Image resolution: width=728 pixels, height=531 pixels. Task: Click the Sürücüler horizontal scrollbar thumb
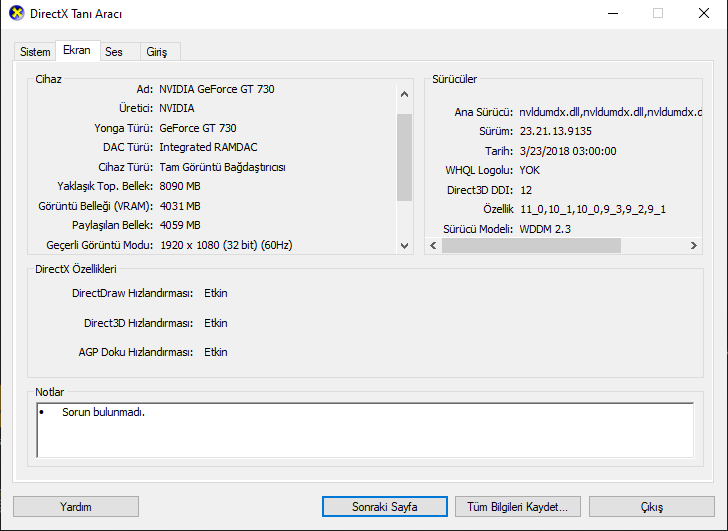pyautogui.click(x=531, y=246)
